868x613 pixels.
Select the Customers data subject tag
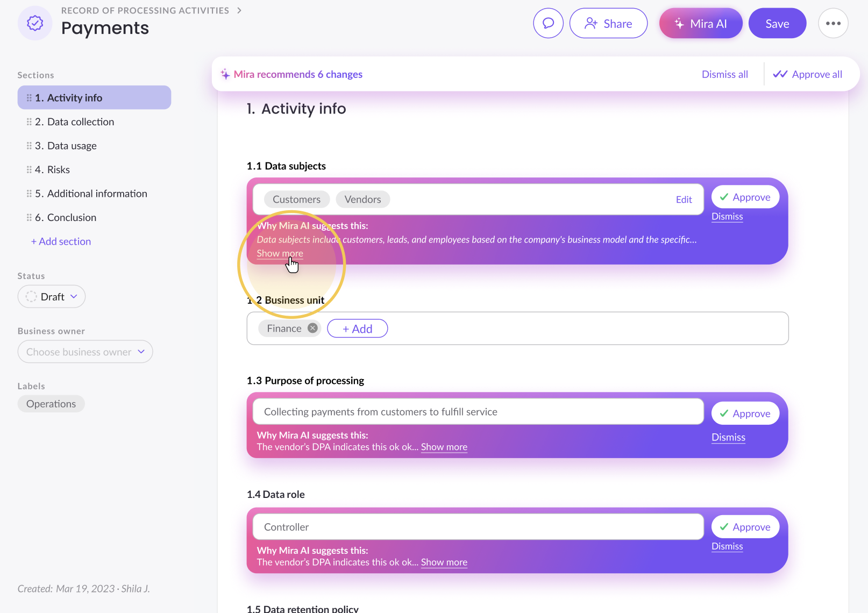pos(297,199)
